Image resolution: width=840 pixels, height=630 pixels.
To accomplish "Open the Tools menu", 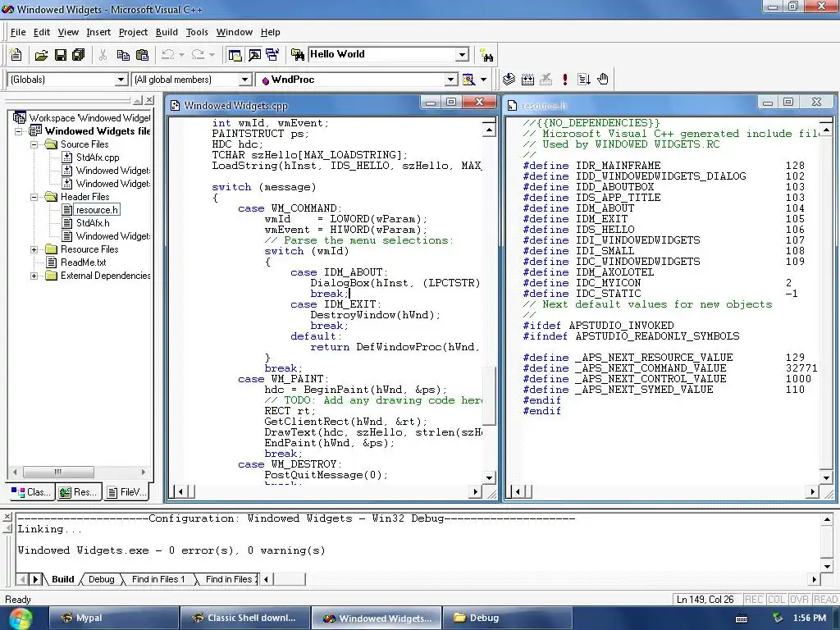I will tap(197, 32).
